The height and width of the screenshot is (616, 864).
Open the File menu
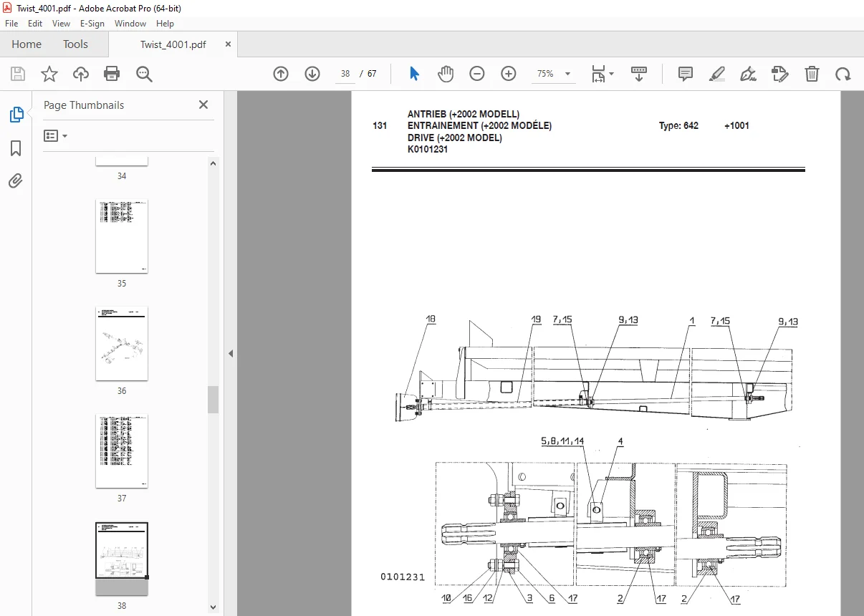pyautogui.click(x=11, y=24)
